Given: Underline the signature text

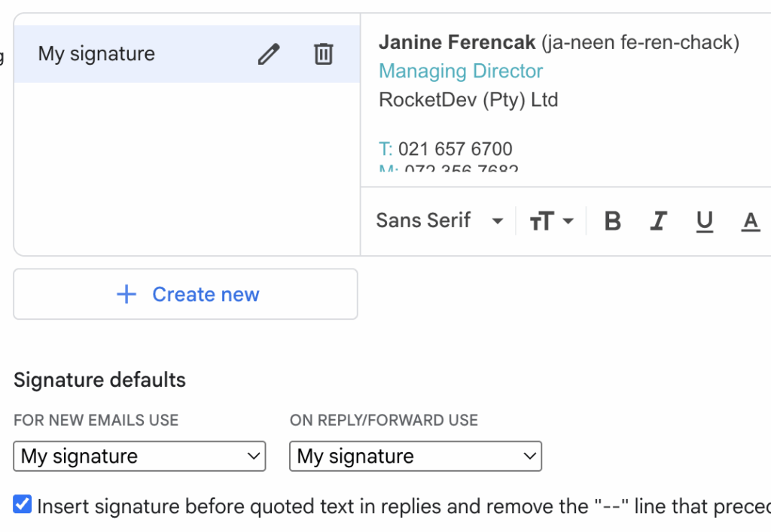Looking at the screenshot, I should 704,221.
